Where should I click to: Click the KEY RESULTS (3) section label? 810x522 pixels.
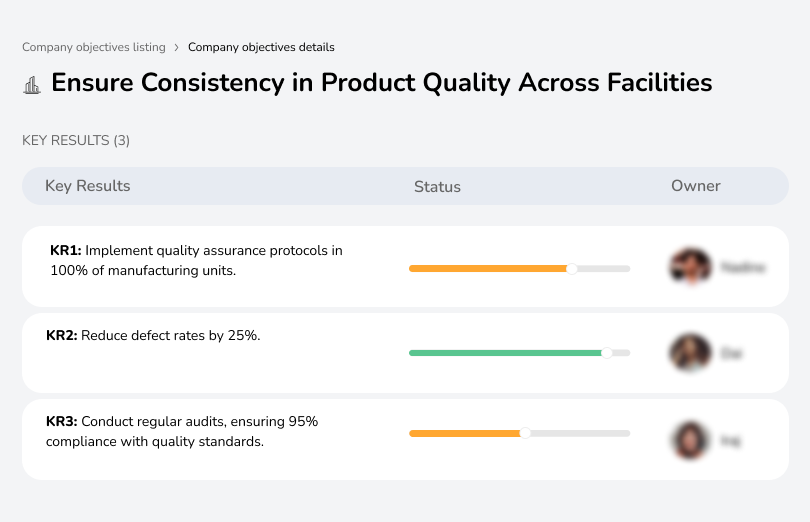point(76,141)
